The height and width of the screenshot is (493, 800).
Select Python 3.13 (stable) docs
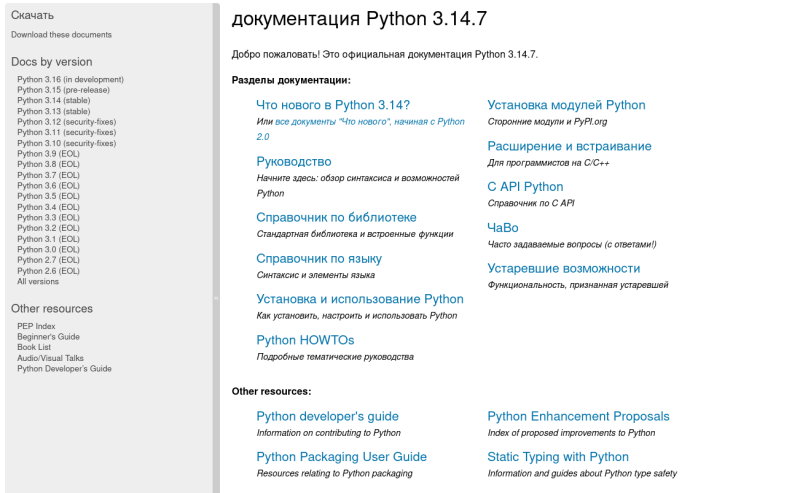tap(54, 111)
